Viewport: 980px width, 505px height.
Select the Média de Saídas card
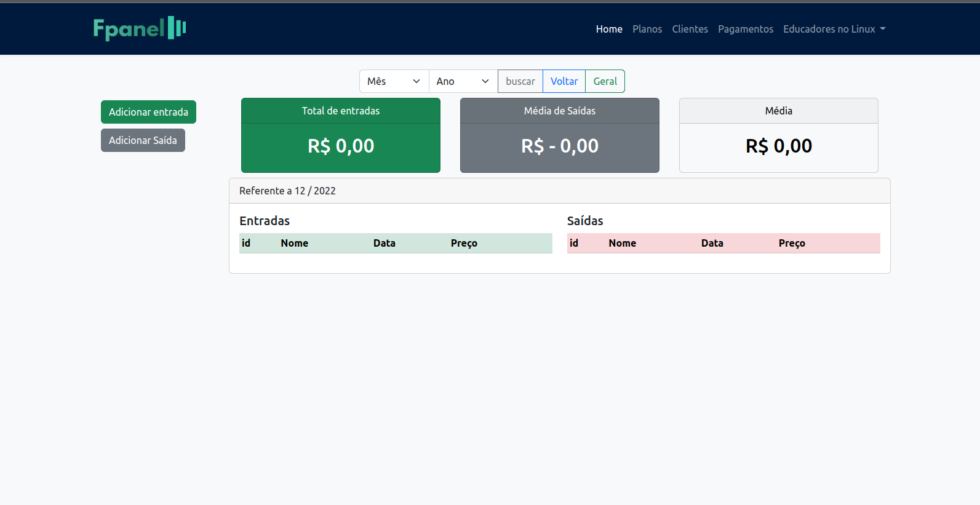coord(560,135)
